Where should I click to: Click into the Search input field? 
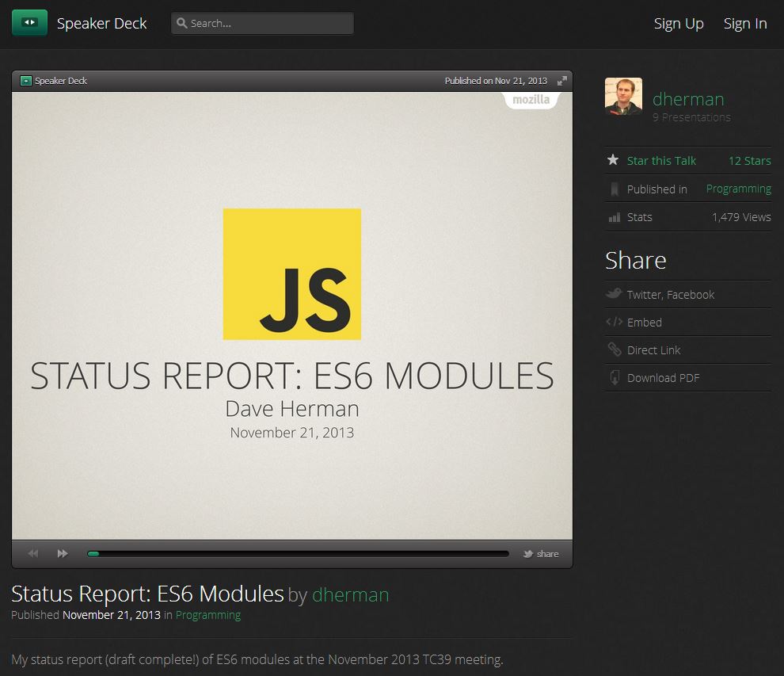coord(262,23)
